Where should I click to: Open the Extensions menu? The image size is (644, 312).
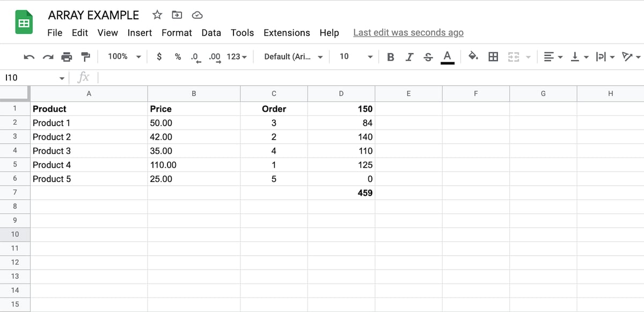pyautogui.click(x=287, y=33)
